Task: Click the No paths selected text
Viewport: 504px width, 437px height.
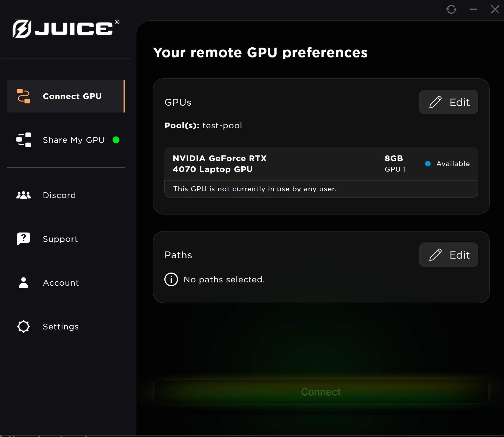Action: click(x=224, y=279)
